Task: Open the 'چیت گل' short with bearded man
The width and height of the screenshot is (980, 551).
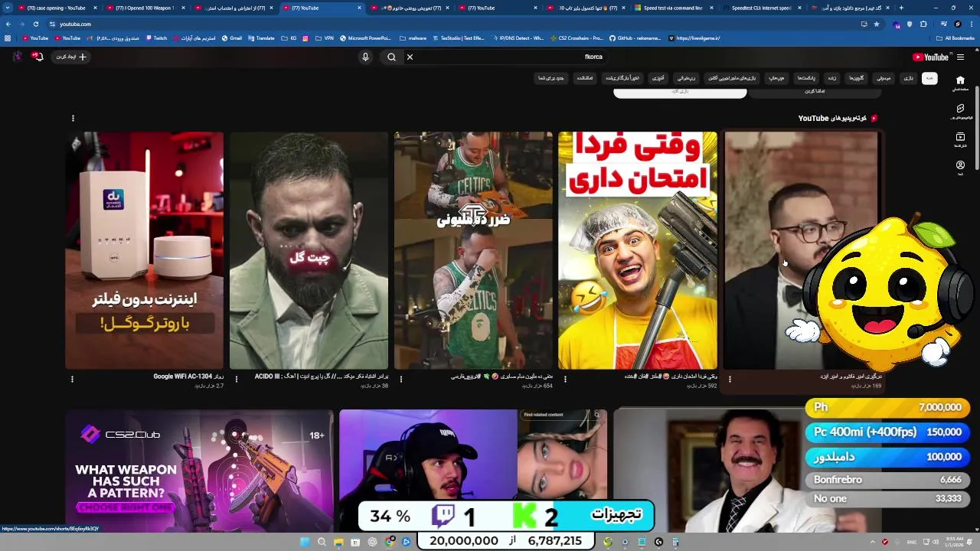Action: tap(309, 250)
